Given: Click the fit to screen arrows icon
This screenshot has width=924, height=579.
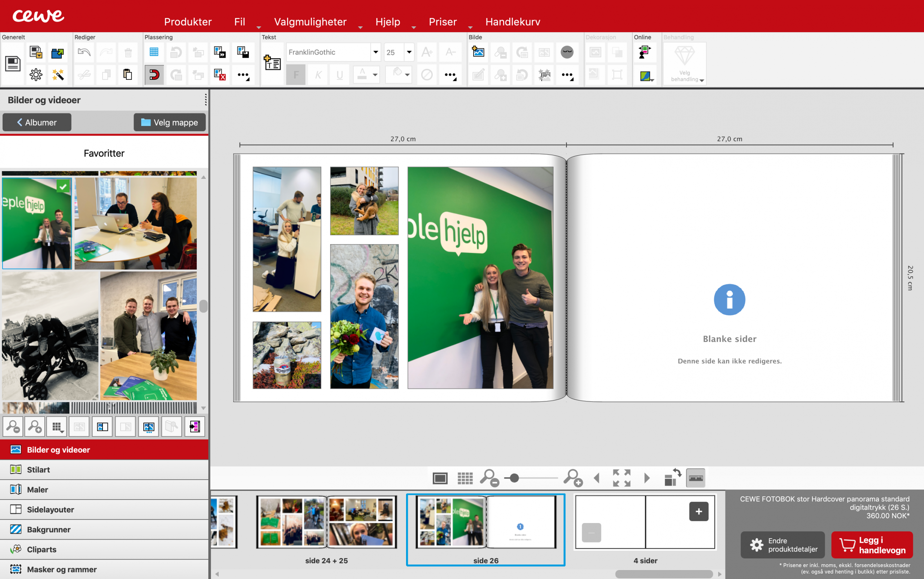Looking at the screenshot, I should click(x=622, y=478).
